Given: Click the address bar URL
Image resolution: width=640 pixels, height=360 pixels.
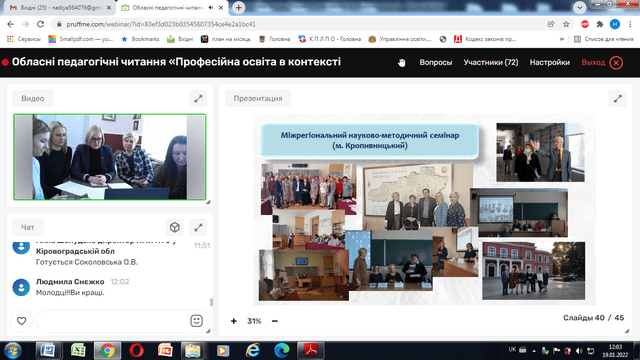Looking at the screenshot, I should (161, 24).
